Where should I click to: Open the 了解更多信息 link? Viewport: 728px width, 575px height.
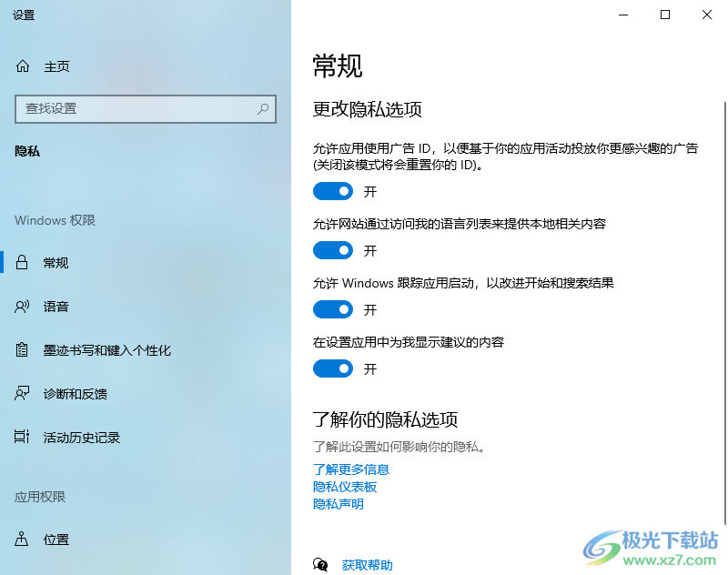click(351, 469)
